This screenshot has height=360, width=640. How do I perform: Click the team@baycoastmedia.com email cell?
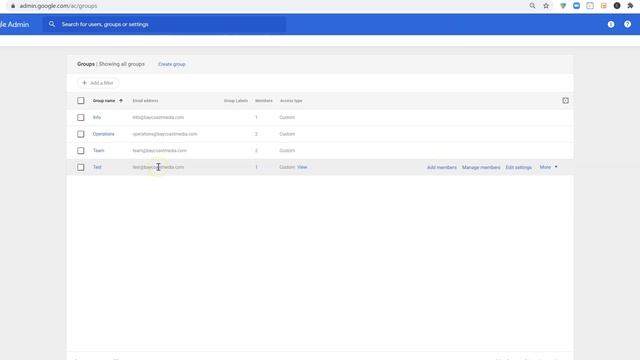coord(160,151)
